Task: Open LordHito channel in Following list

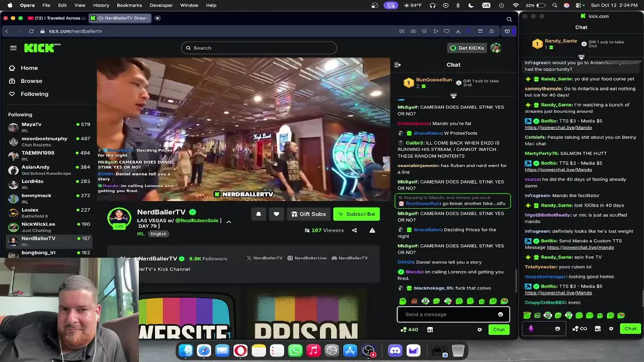Action: [48, 184]
